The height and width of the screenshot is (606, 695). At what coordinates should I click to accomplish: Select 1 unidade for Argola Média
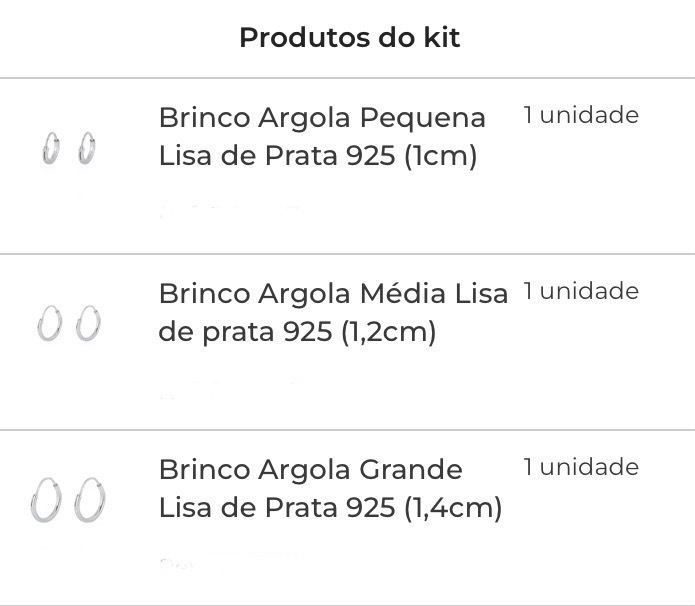pos(581,291)
